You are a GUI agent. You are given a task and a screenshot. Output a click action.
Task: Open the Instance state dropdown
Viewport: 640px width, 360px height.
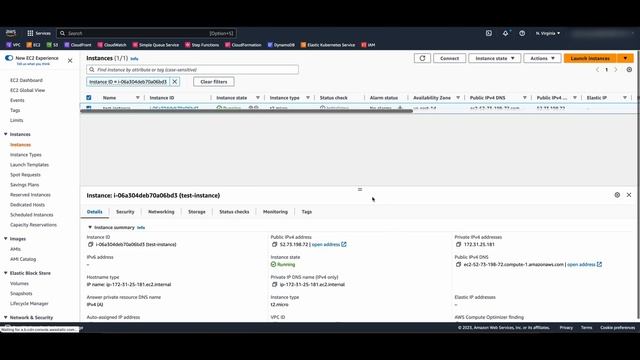[x=494, y=58]
